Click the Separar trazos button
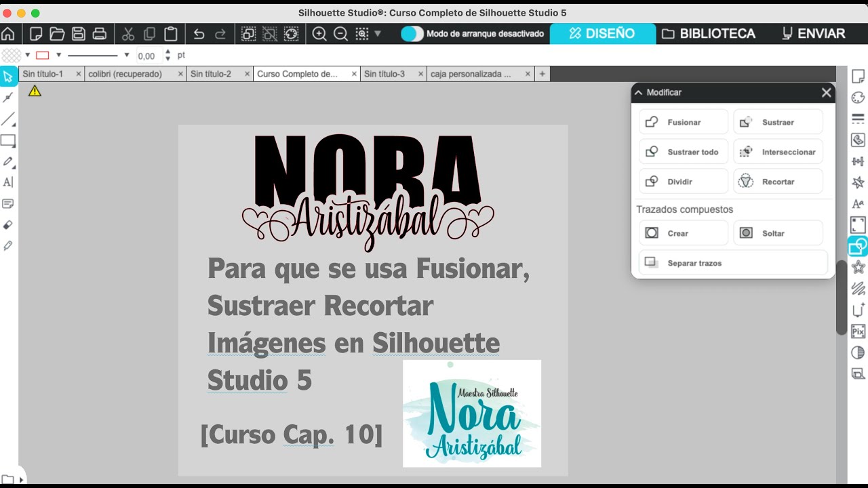The image size is (868, 488). coord(733,263)
